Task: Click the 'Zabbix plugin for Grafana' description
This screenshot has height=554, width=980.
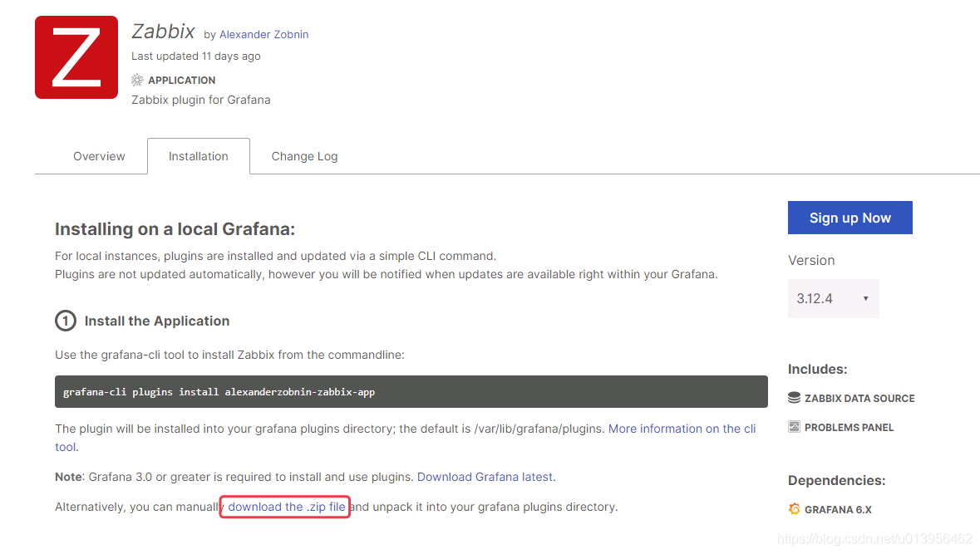Action: pyautogui.click(x=200, y=100)
